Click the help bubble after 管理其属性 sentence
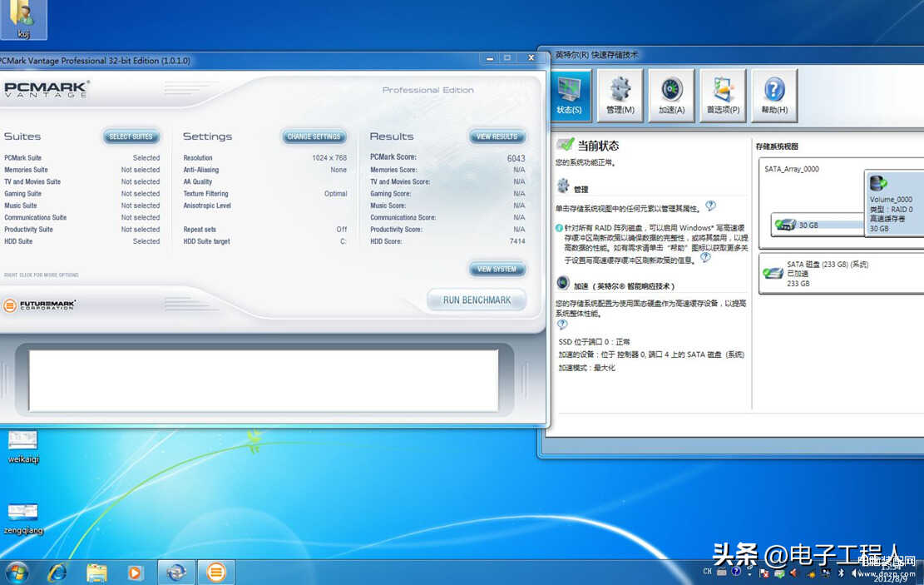Image resolution: width=924 pixels, height=585 pixels. tap(711, 206)
